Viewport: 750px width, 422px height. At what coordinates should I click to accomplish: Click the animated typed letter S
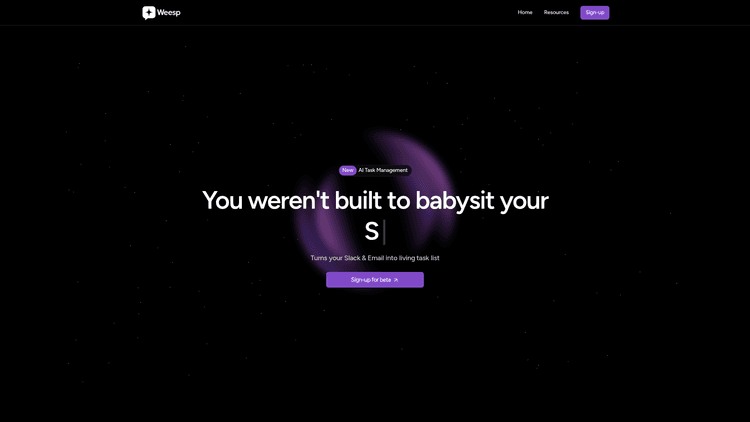pos(371,232)
